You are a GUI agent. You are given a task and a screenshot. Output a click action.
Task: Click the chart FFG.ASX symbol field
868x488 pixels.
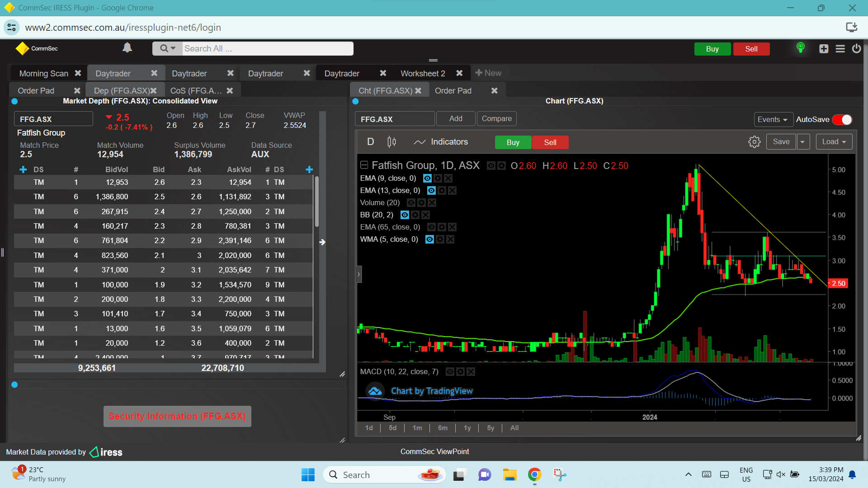tap(395, 119)
